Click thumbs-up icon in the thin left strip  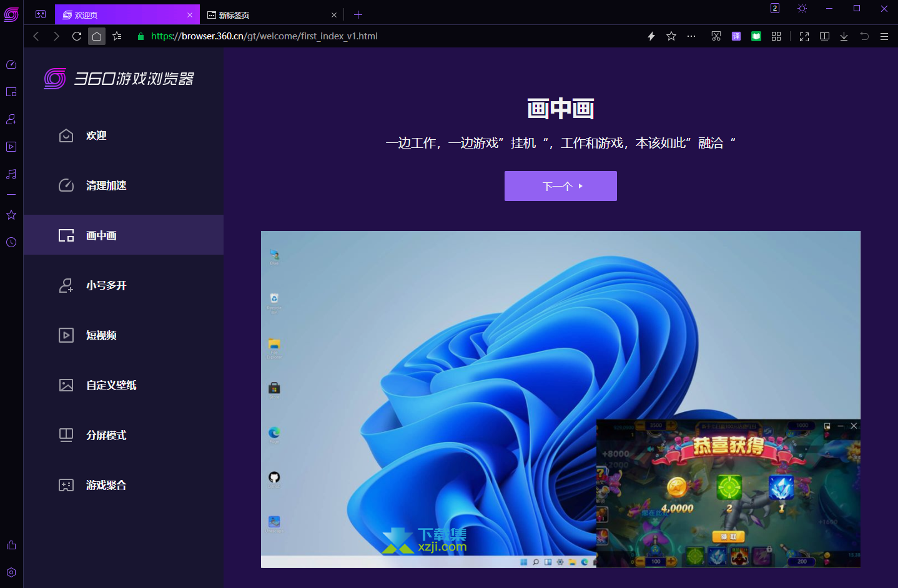(x=11, y=545)
